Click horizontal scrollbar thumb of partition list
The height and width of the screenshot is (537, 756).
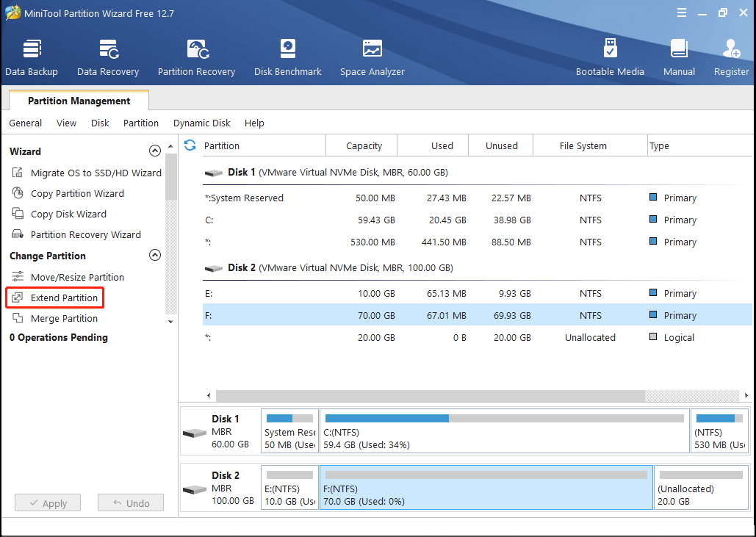[x=430, y=396]
